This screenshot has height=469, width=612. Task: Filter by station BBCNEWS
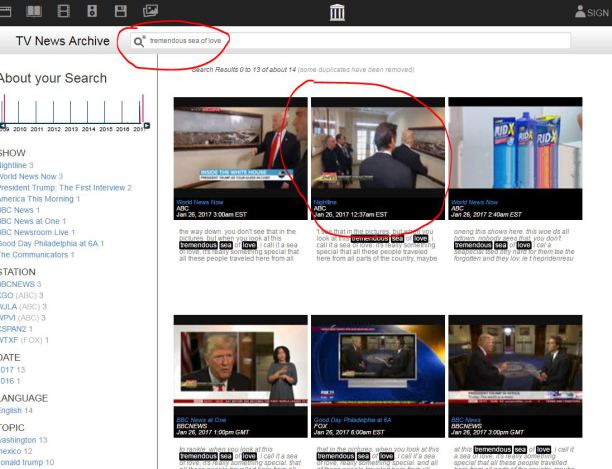(17, 284)
